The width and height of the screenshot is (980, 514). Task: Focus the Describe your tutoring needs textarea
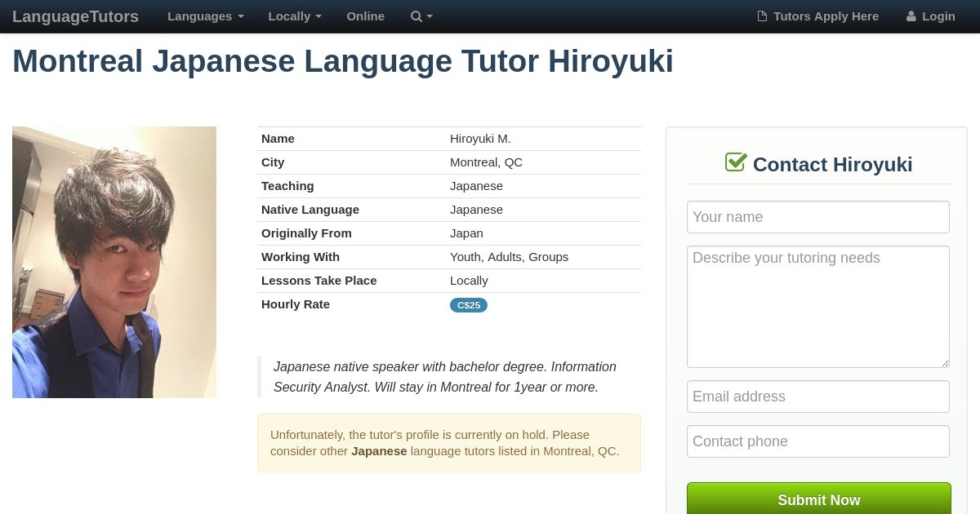tap(818, 307)
